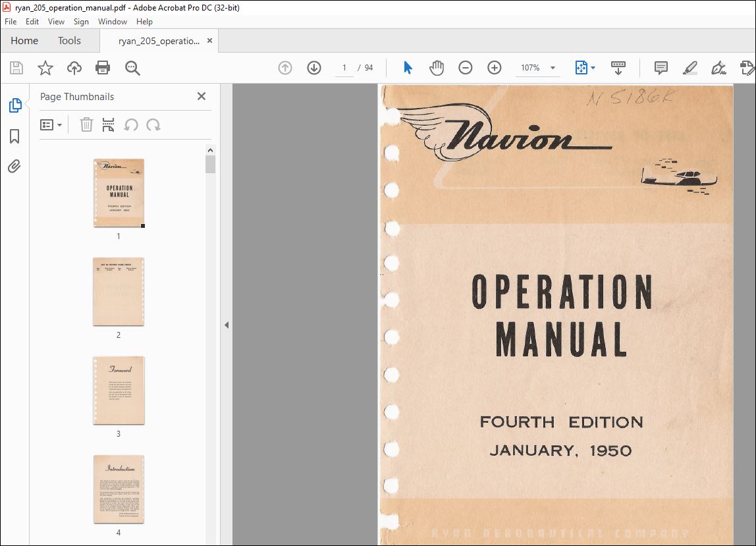Click the thumbnails panel scrollbar thumb
The width and height of the screenshot is (756, 546).
click(210, 164)
